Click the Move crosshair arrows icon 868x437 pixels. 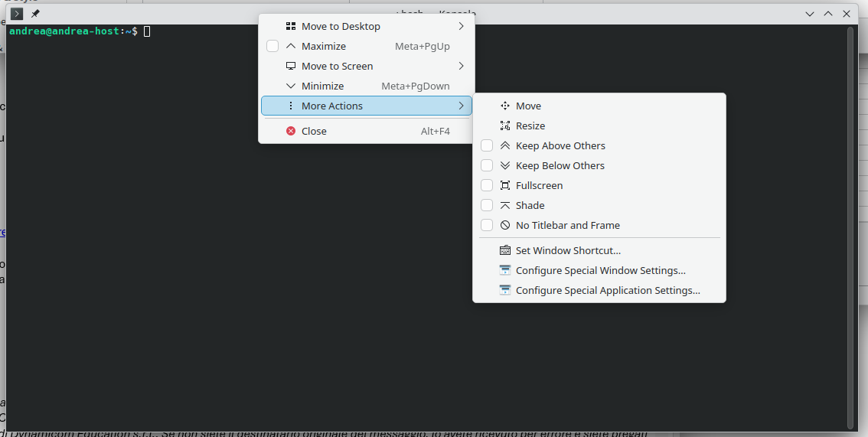tap(505, 106)
